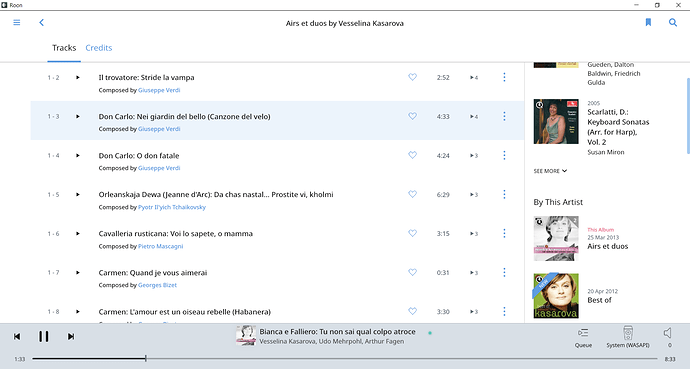Play track Cavalleria rusticana: Voi lo sapete

(78, 234)
